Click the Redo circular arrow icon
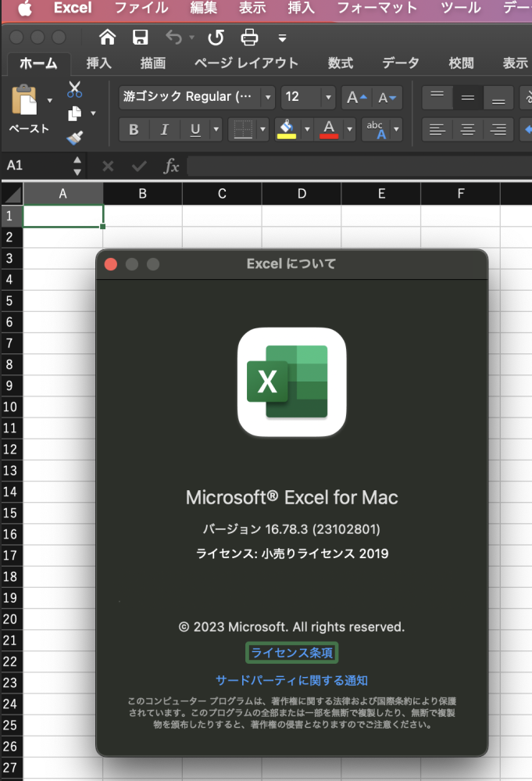The height and width of the screenshot is (781, 532). pos(216,38)
